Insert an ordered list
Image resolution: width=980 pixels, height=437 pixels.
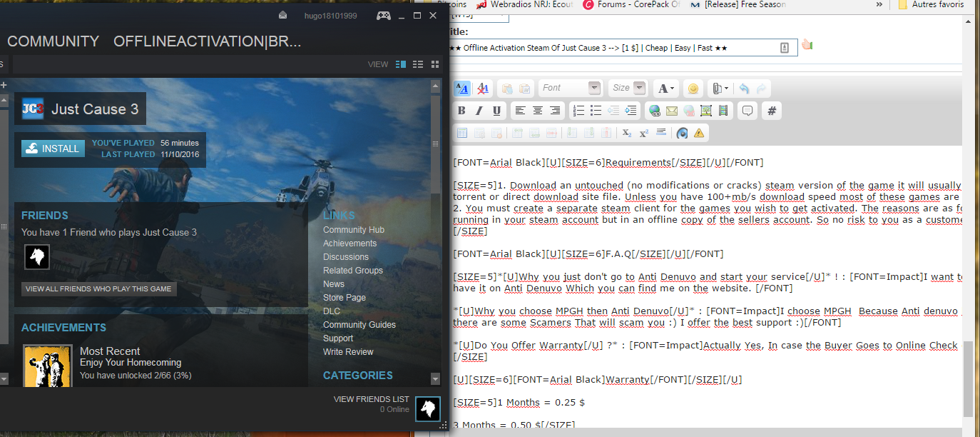[578, 111]
